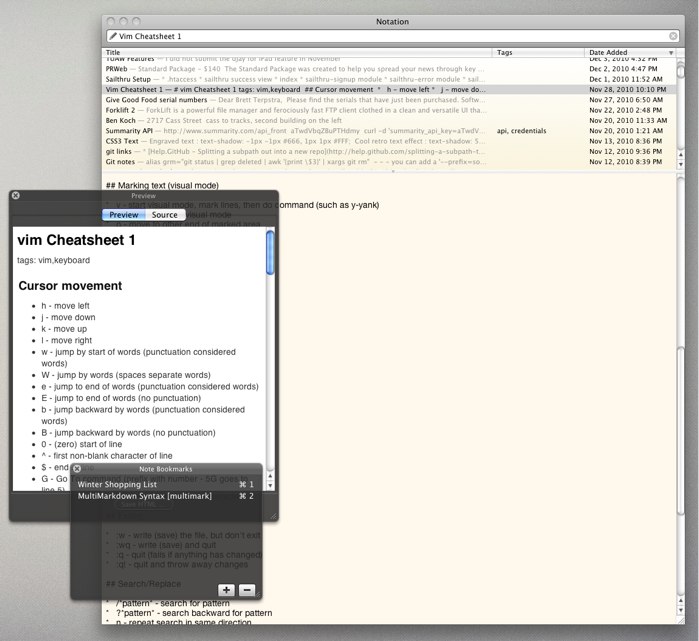699x641 pixels.
Task: Sort notes by Tags column header
Action: (x=538, y=52)
